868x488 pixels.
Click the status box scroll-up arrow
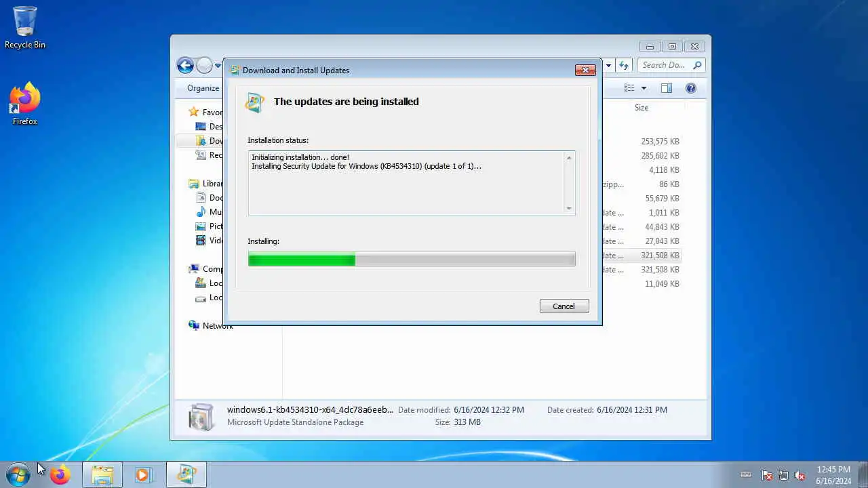coord(569,158)
